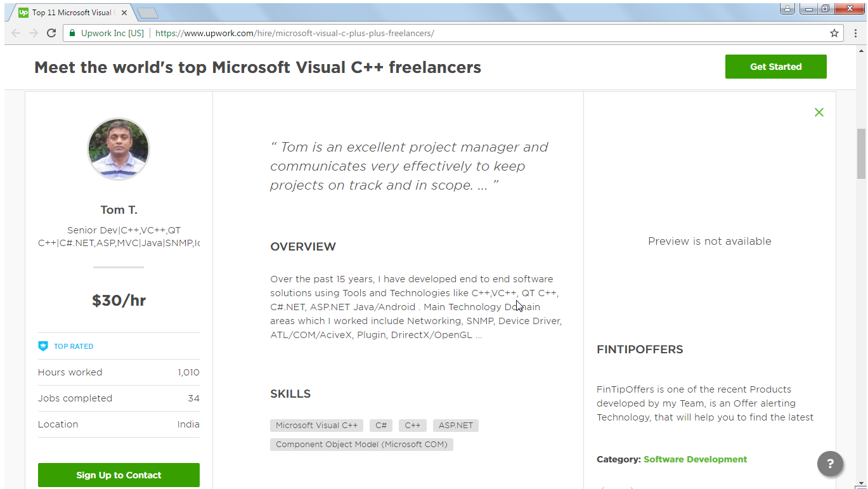Open the help question mark bubble
This screenshot has height=489, width=868.
tap(831, 464)
